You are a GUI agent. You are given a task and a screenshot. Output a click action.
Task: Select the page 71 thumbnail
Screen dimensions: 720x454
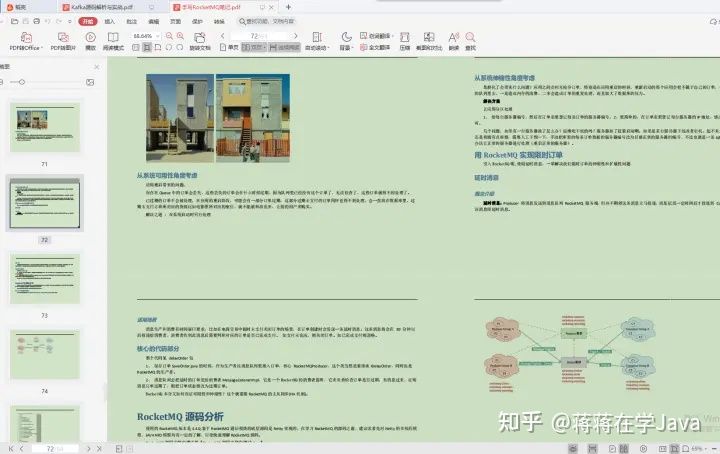[x=45, y=127]
